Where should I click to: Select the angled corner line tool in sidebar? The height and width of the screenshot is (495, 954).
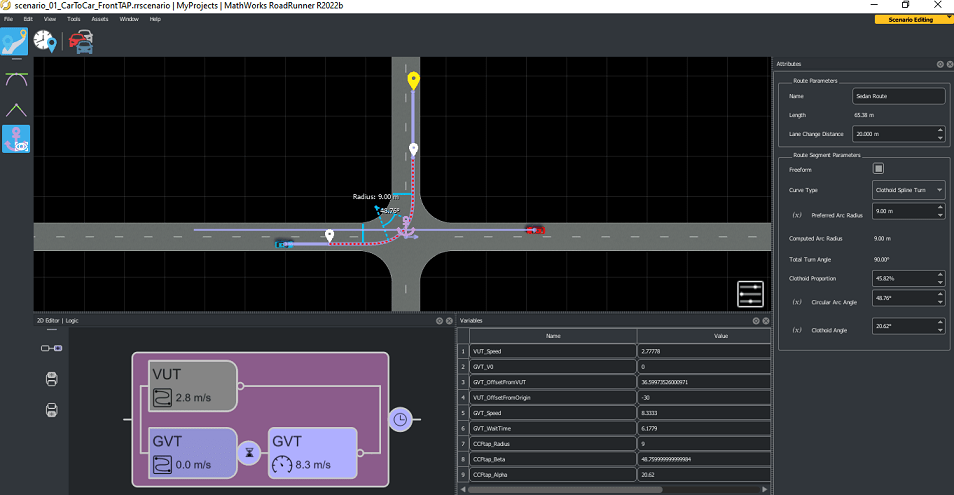[16, 109]
